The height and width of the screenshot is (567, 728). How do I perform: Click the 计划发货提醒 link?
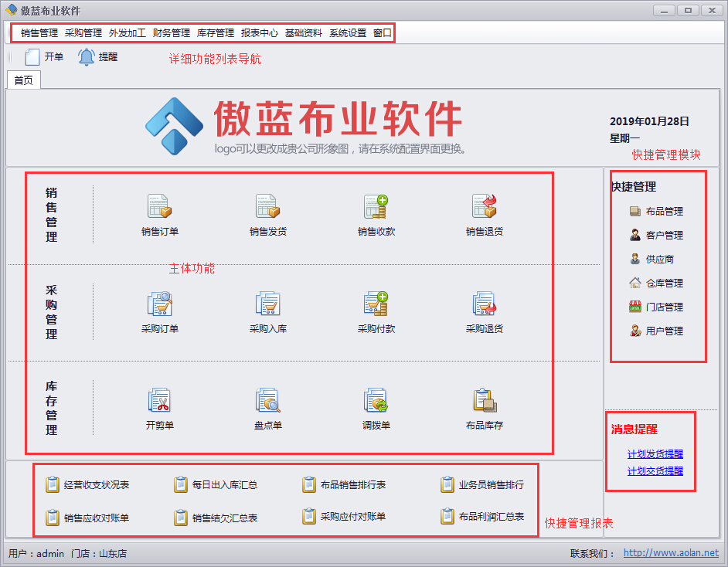[655, 453]
